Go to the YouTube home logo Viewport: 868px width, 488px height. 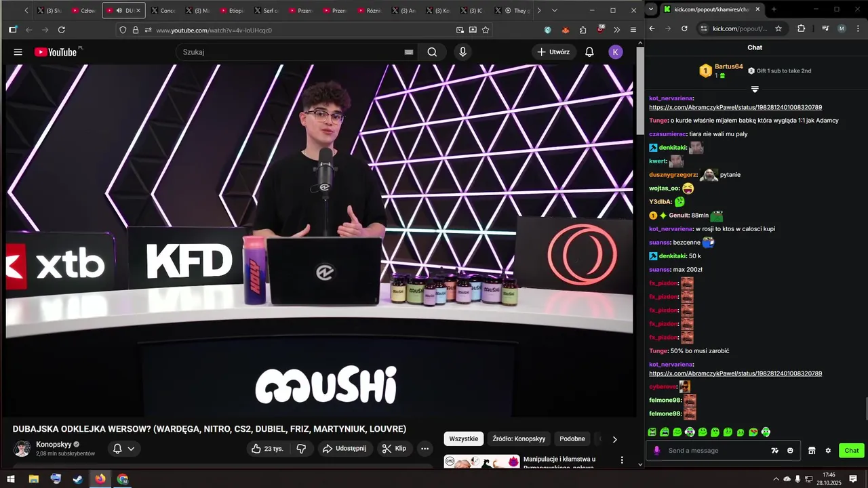click(x=56, y=52)
